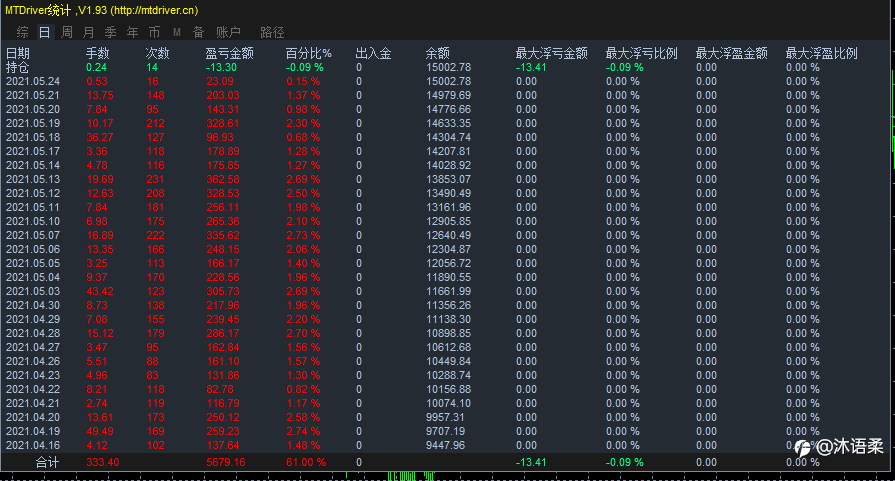Click the 盈亏金额 column header
The height and width of the screenshot is (481, 895).
pos(229,53)
